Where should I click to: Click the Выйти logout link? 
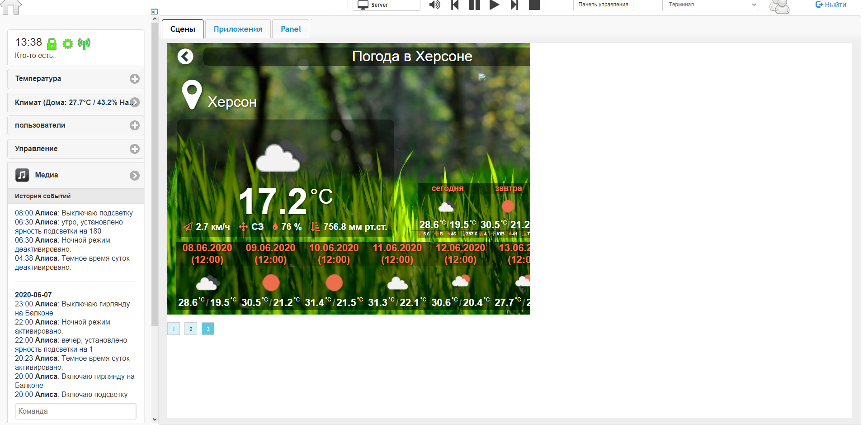pyautogui.click(x=830, y=5)
